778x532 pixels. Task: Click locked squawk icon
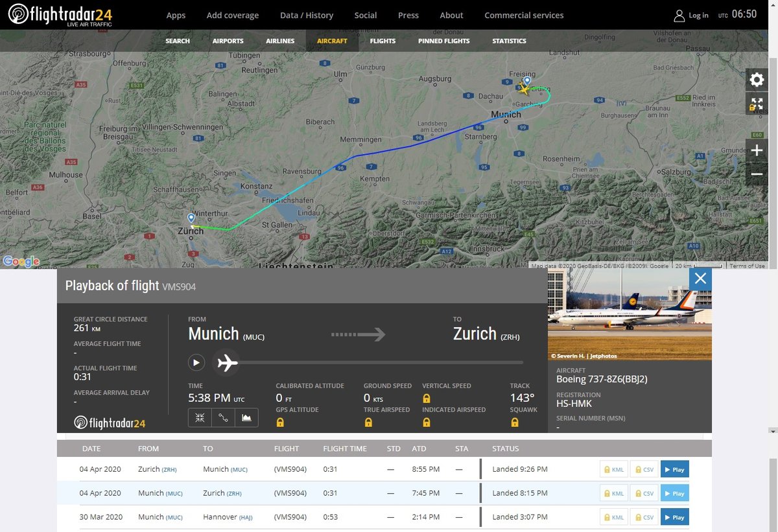(515, 422)
